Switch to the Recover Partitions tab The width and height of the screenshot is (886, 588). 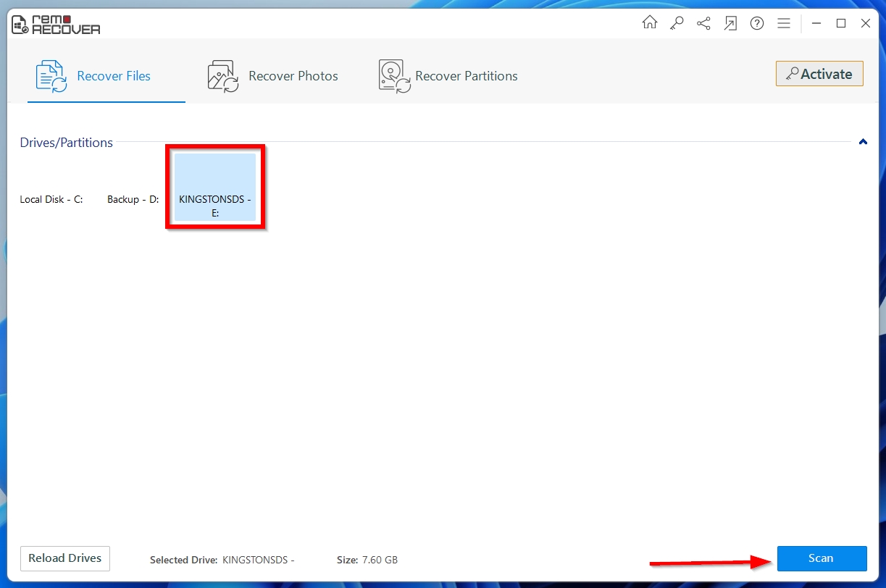tap(448, 76)
